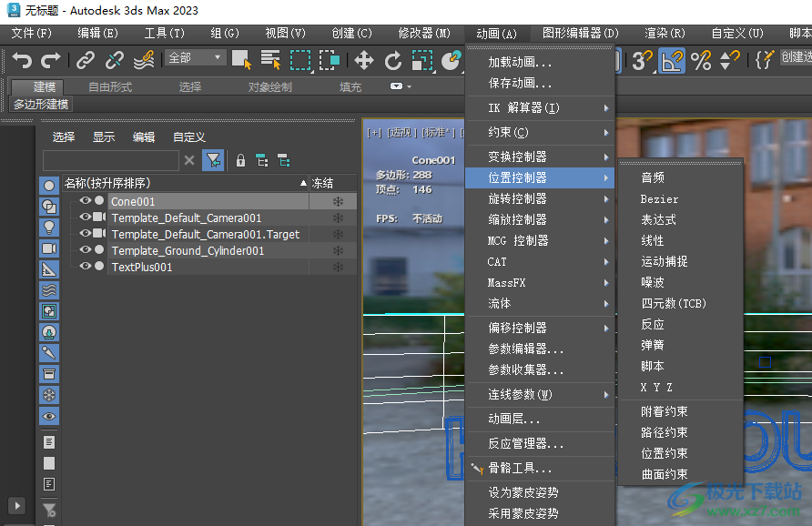Freeze Cone001 using its snowflake icon

pyautogui.click(x=338, y=201)
